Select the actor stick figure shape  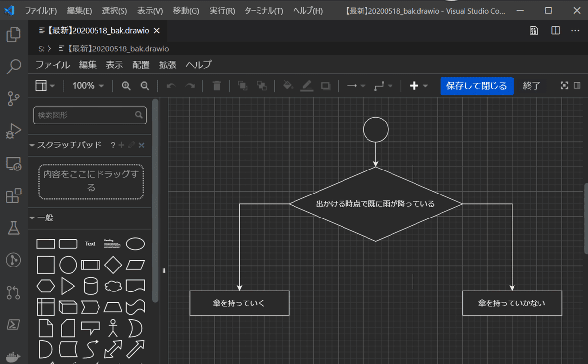113,328
